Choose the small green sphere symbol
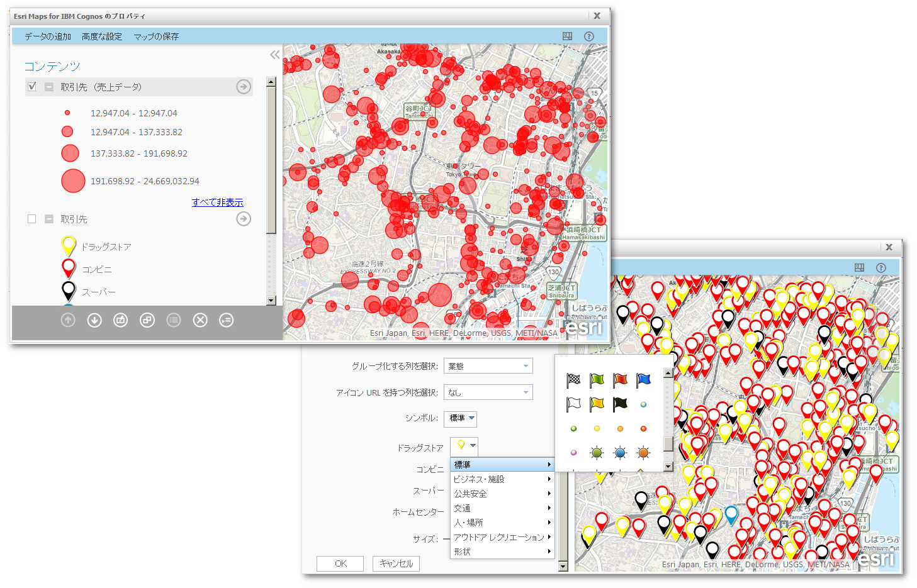The image size is (917, 588). point(573,429)
